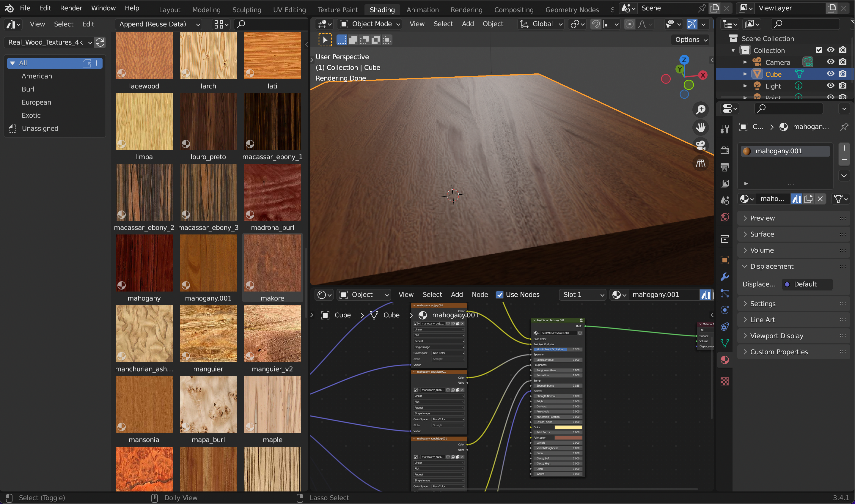855x504 pixels.
Task: Click the pan view hand icon
Action: (700, 128)
